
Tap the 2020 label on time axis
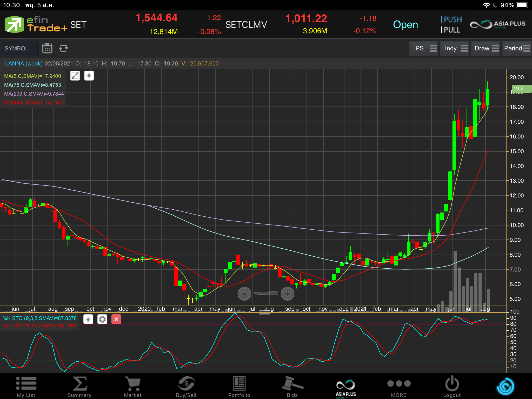144,309
